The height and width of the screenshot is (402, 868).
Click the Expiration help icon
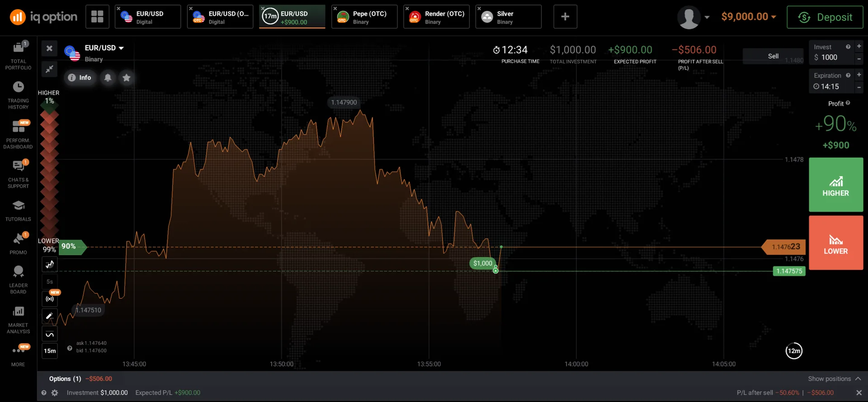click(848, 76)
